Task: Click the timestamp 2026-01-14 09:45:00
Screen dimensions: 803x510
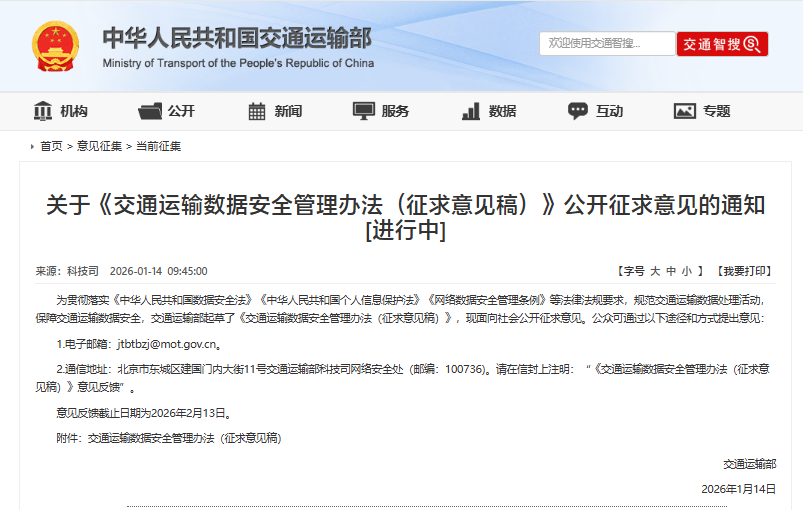Action: [159, 271]
